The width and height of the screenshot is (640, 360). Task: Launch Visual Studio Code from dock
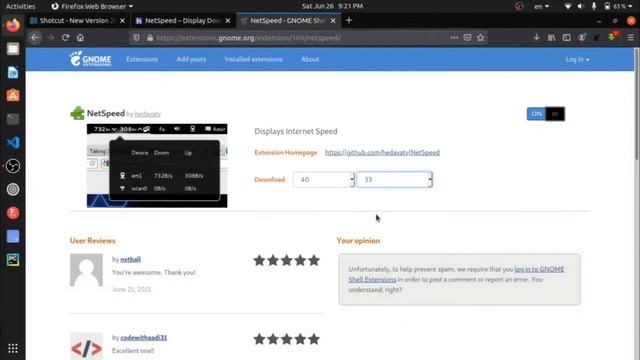[x=13, y=142]
